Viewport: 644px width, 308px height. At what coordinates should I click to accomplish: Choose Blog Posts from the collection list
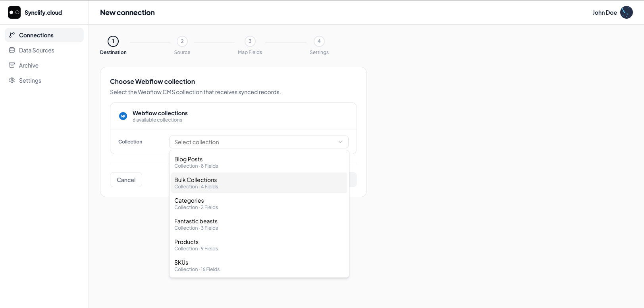259,162
